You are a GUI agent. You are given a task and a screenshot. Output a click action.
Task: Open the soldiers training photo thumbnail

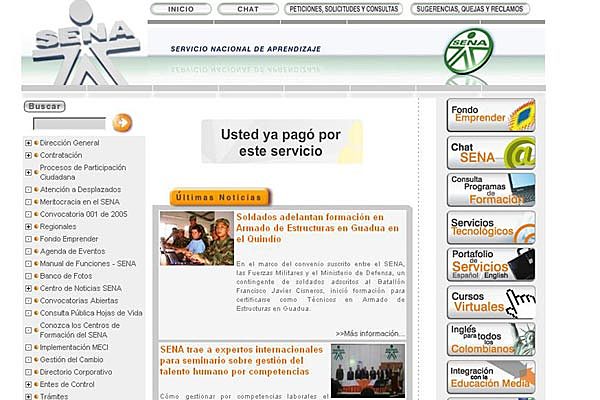(x=197, y=238)
